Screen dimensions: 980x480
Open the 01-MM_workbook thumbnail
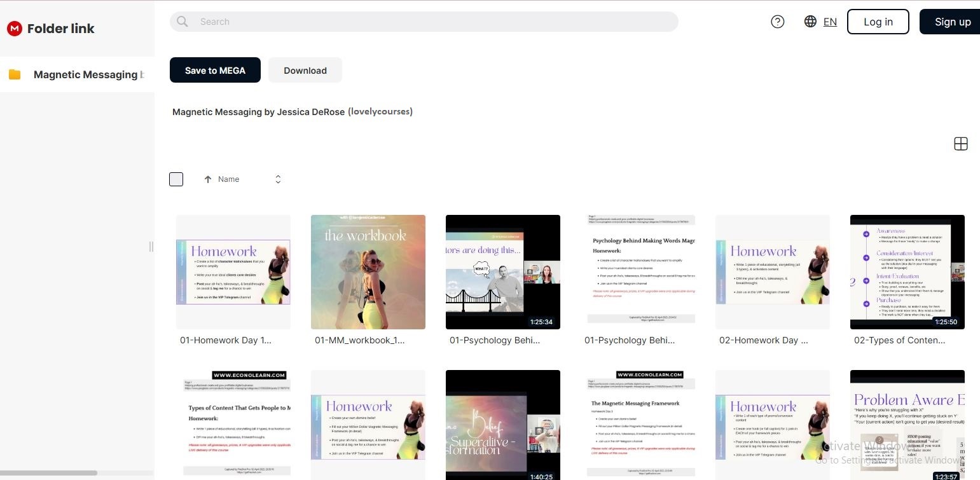pyautogui.click(x=368, y=272)
